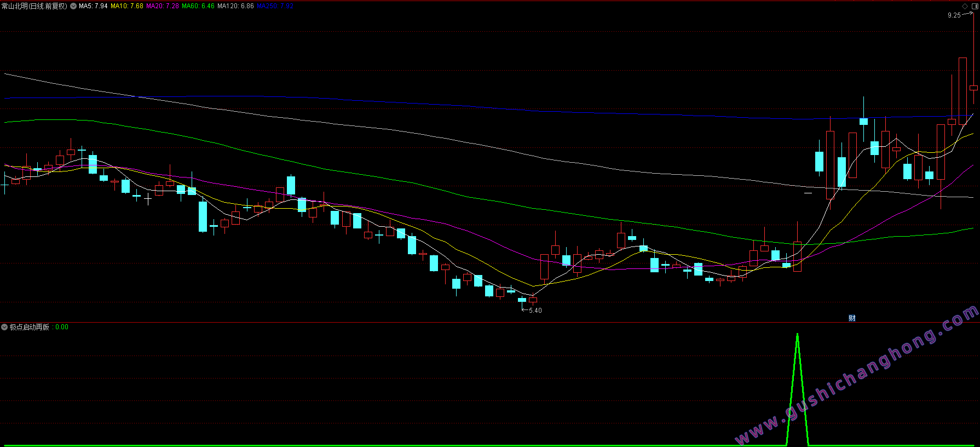This screenshot has height=447, width=980.
Task: Click the green signal spike in indicator panel
Action: [797, 389]
